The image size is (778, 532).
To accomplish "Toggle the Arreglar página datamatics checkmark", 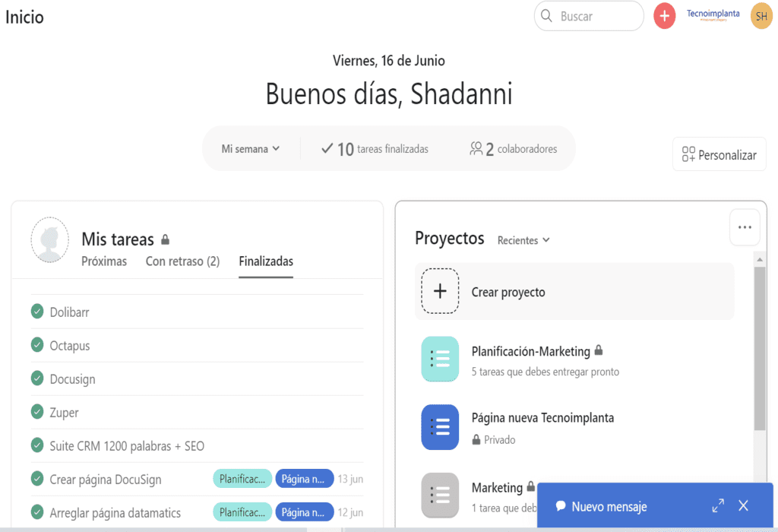I will [x=37, y=511].
